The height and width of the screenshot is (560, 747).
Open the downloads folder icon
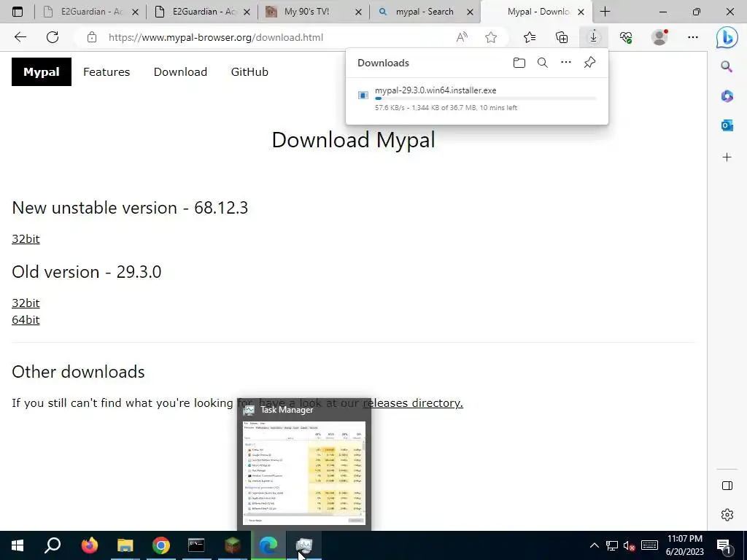(519, 63)
